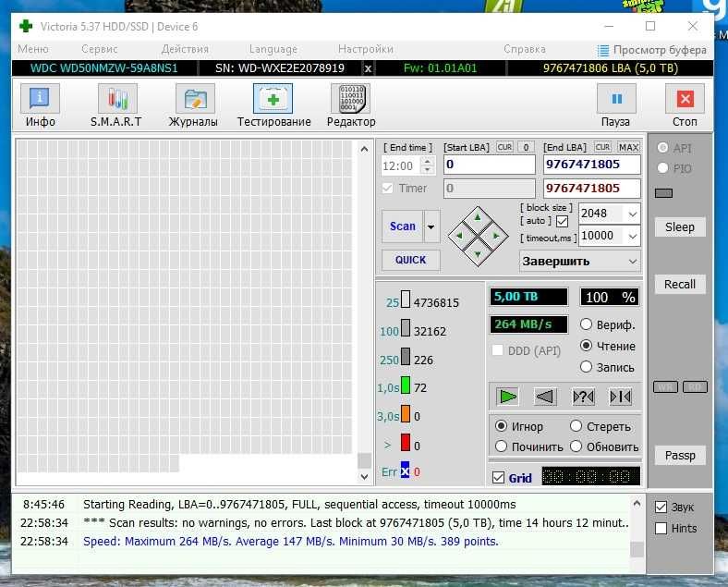This screenshot has height=587, width=728.
Task: Open the Scan button dropdown arrow
Action: 431,226
